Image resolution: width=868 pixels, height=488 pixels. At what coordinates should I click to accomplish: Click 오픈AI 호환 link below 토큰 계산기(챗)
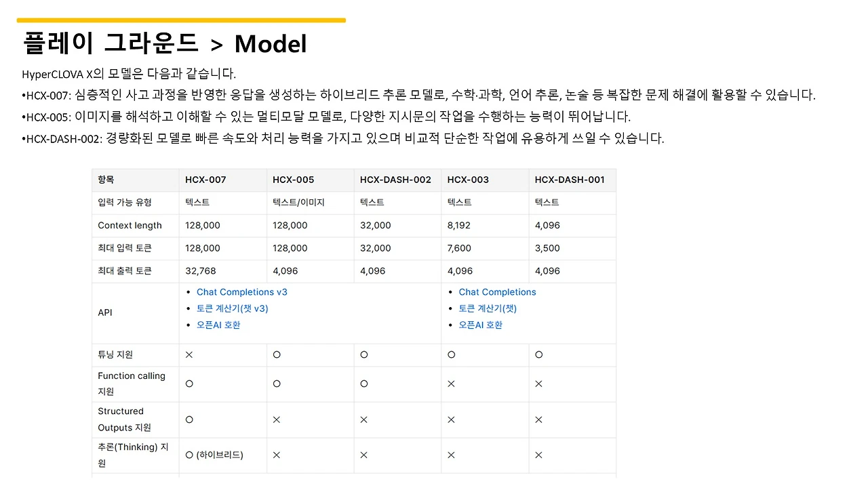point(481,325)
